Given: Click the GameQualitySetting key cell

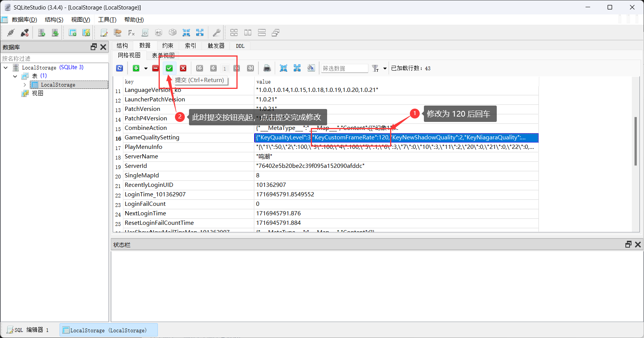Looking at the screenshot, I should 189,137.
